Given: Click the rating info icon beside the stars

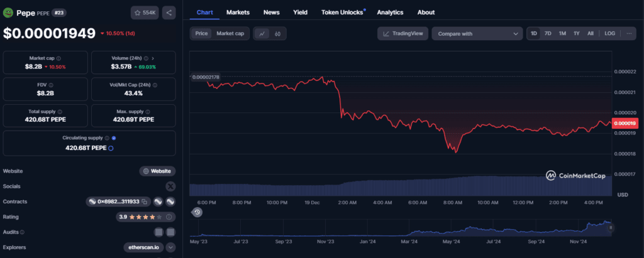Looking at the screenshot, I should point(169,217).
